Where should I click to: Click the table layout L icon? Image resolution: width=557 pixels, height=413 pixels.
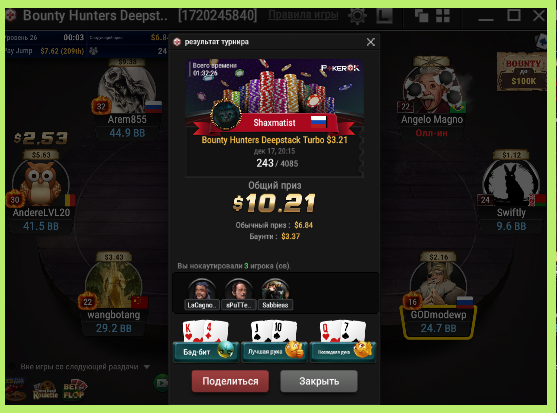coord(384,16)
